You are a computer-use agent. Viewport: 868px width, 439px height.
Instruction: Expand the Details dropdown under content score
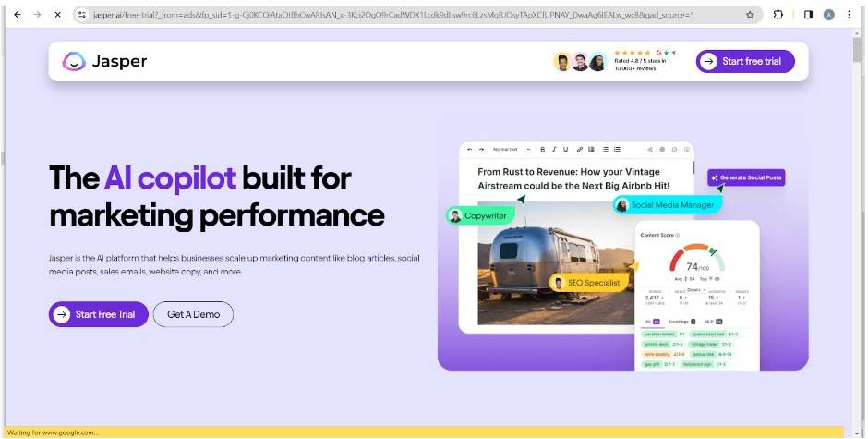pyautogui.click(x=696, y=290)
